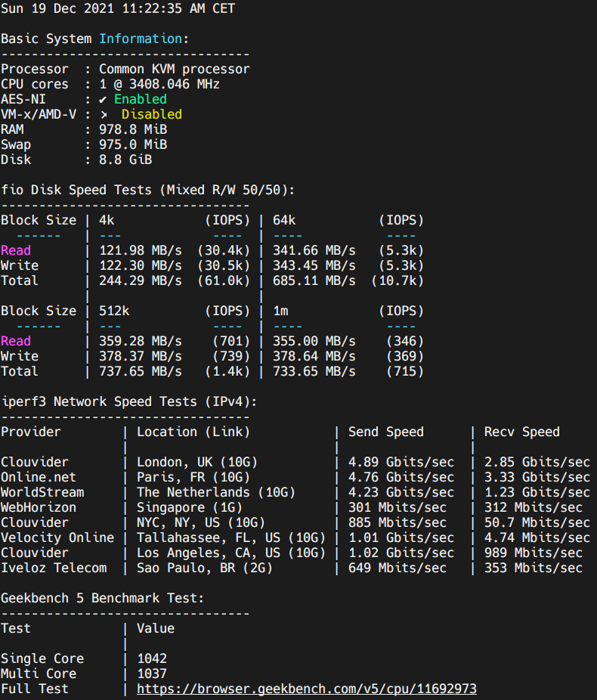597x700 pixels.
Task: Select the WorldStream provider name
Action: pos(42,492)
